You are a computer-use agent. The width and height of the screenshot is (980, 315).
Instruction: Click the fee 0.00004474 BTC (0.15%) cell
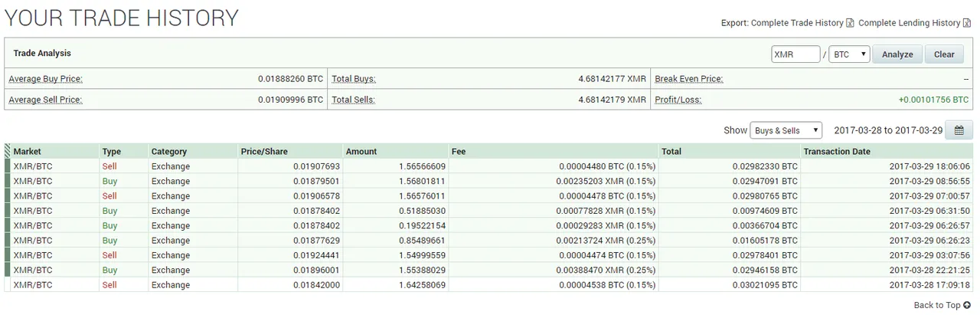[x=554, y=255]
